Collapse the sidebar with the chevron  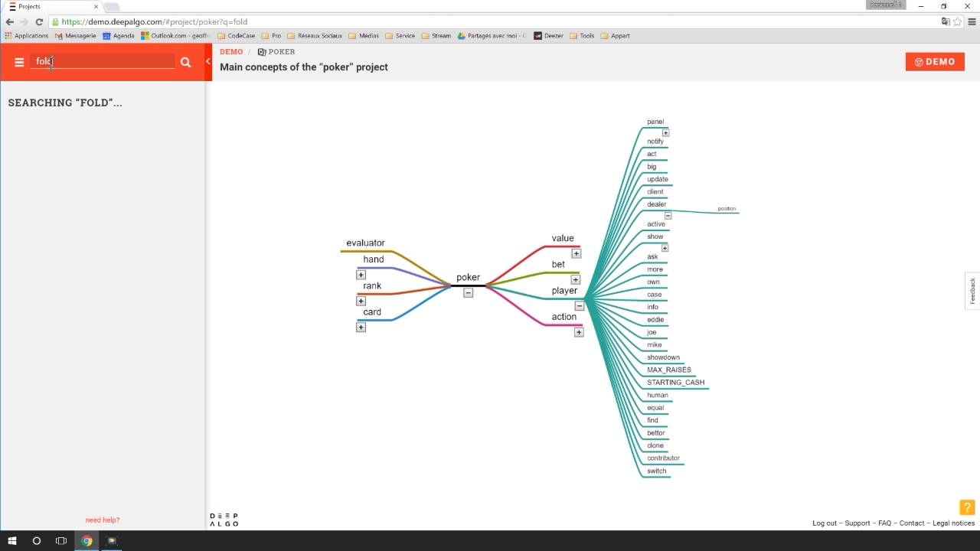pos(208,61)
